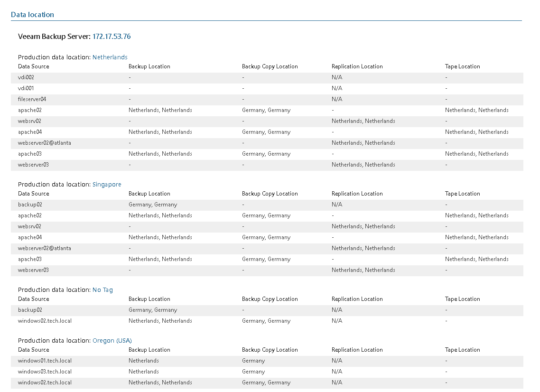The image size is (540, 392).
Task: Select the vdi001 data source
Action: [26, 88]
